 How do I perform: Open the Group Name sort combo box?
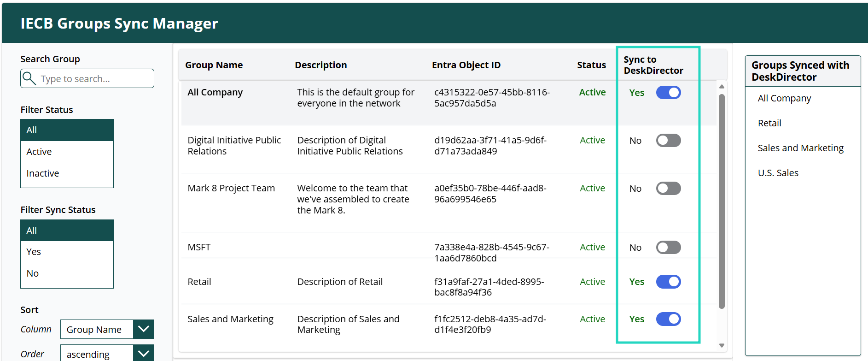coord(97,329)
